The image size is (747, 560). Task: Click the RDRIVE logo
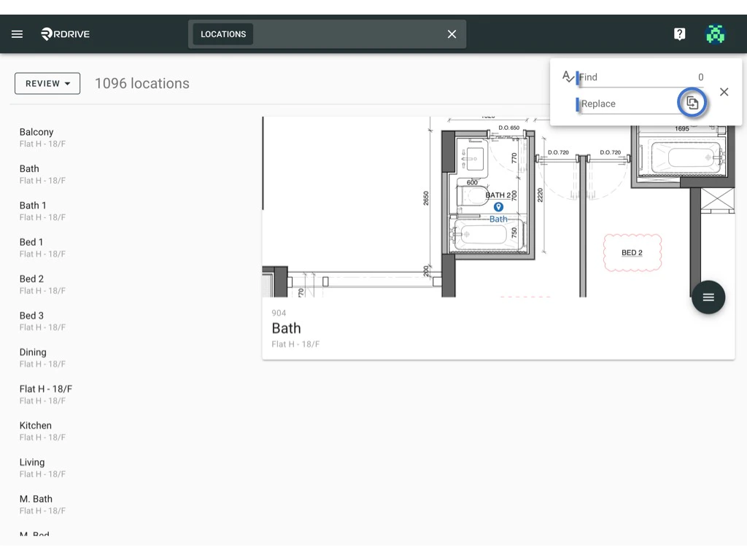point(65,34)
